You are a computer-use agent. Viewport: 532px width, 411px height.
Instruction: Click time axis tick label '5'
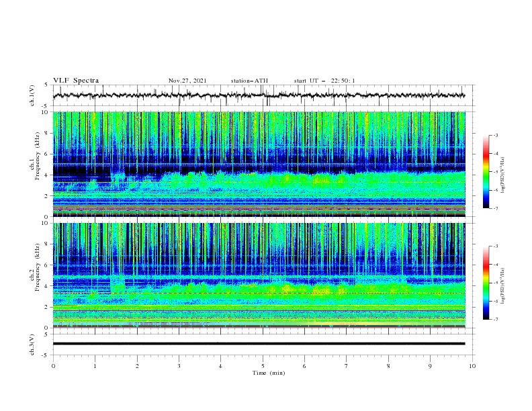(263, 366)
